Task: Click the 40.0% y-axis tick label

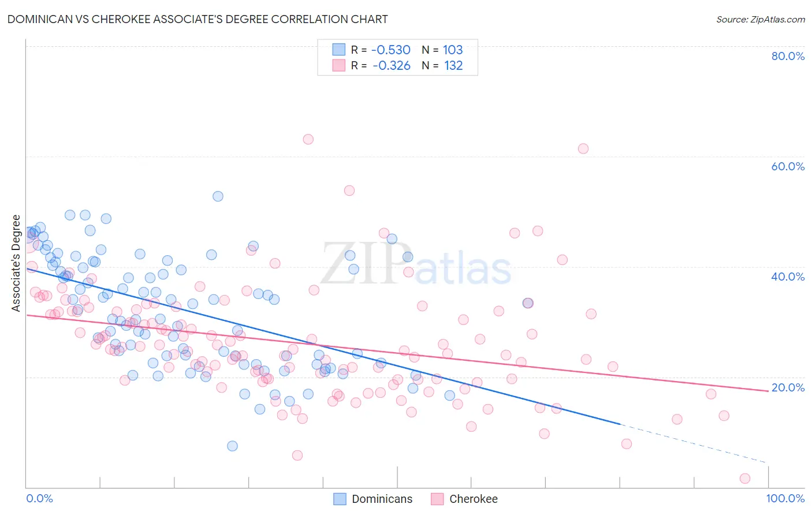Action: (788, 277)
